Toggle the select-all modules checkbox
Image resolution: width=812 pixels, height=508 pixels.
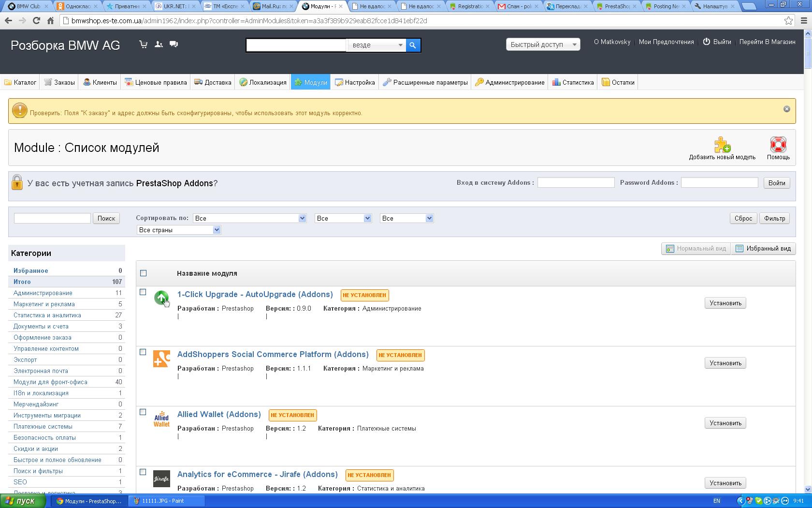143,273
